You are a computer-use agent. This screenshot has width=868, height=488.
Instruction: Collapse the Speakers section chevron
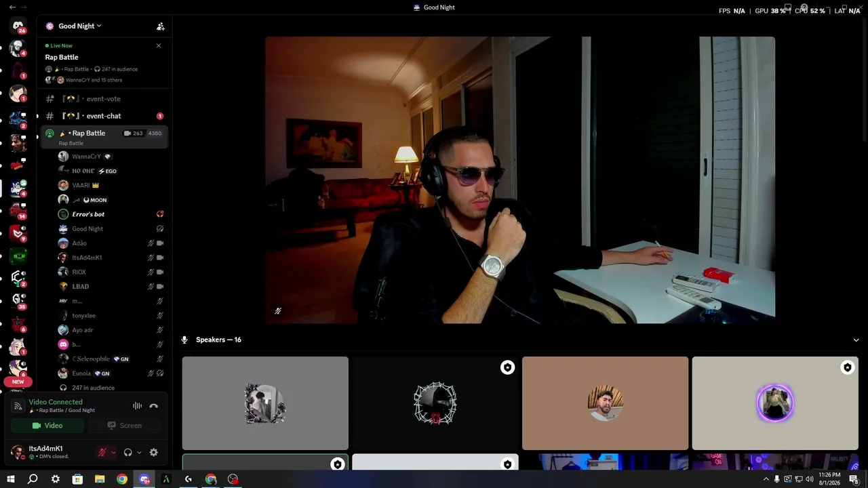[856, 340]
